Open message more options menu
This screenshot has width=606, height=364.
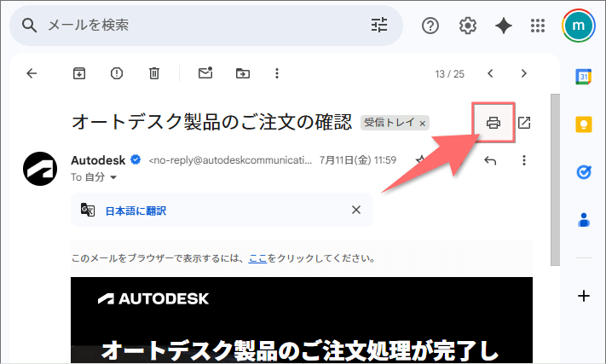pos(524,160)
